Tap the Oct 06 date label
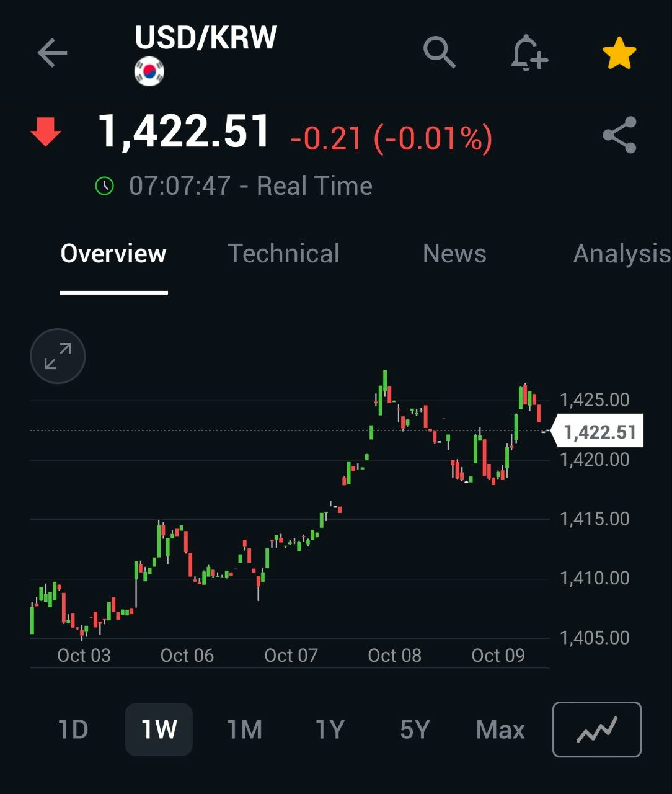672x794 pixels. tap(187, 656)
